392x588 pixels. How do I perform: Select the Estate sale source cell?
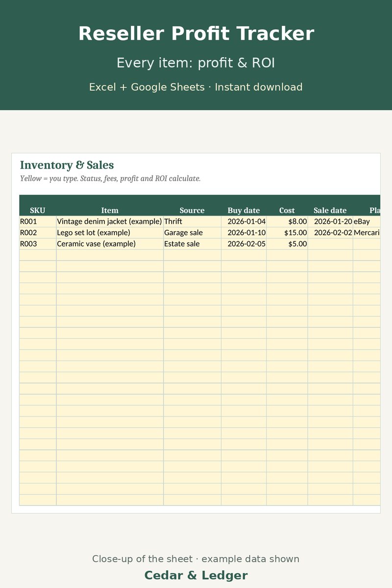193,244
